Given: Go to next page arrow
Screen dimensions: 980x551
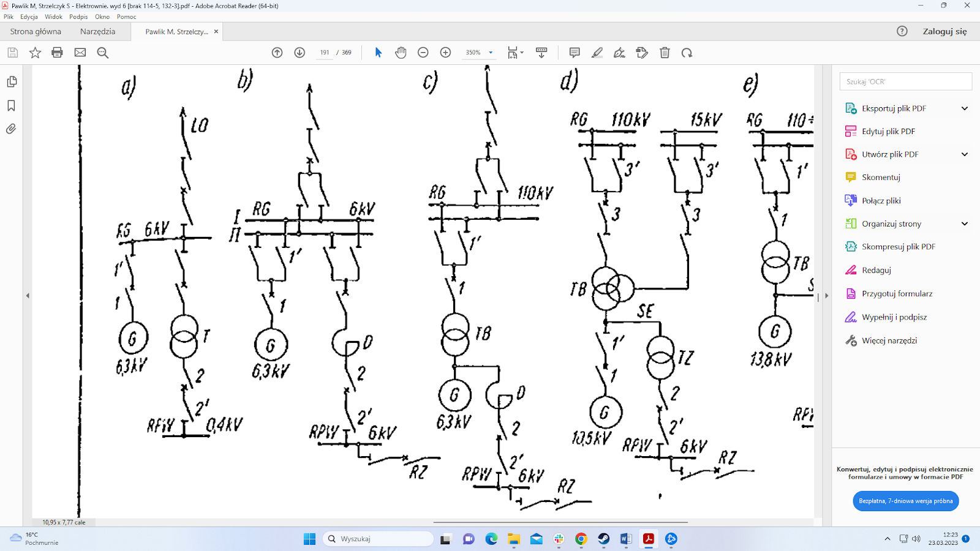Looking at the screenshot, I should pyautogui.click(x=300, y=53).
